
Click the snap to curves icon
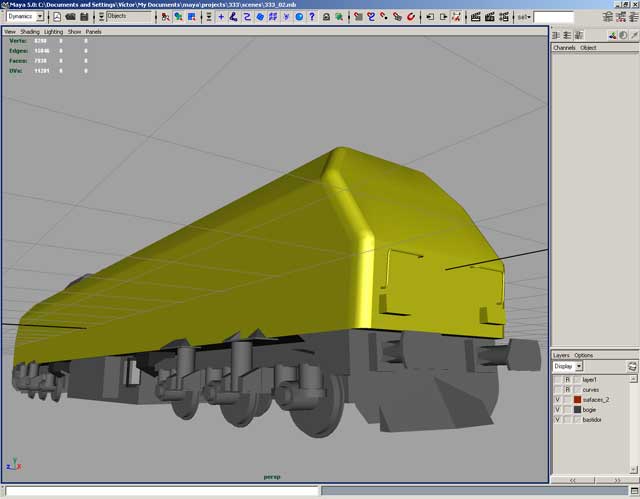(x=370, y=17)
